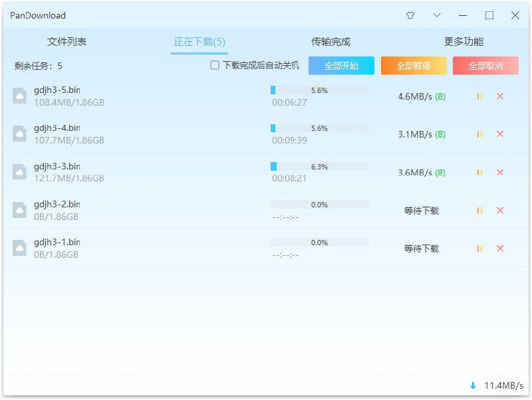Image resolution: width=532 pixels, height=400 pixels.
Task: Cancel the gdjh3-2.bin download
Action: [500, 210]
